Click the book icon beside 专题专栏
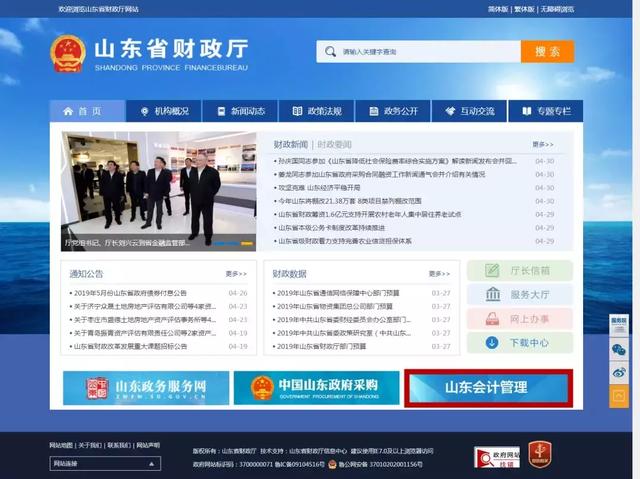This screenshot has width=640, height=479. tap(527, 111)
